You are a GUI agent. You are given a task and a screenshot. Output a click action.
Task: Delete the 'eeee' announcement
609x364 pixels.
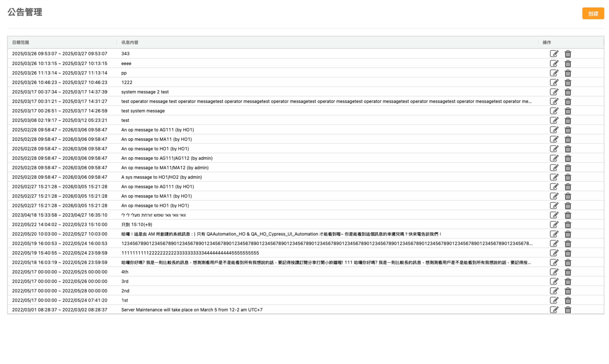pyautogui.click(x=568, y=64)
